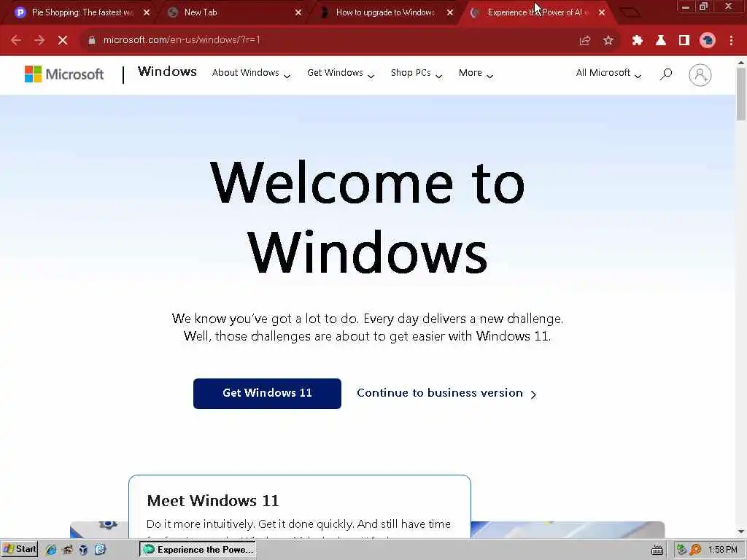Viewport: 747px width, 560px height.
Task: Expand the Get Windows menu
Action: pyautogui.click(x=340, y=74)
